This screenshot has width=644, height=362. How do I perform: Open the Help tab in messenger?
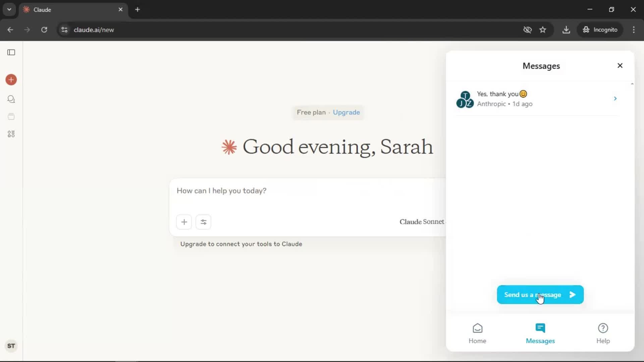click(603, 334)
